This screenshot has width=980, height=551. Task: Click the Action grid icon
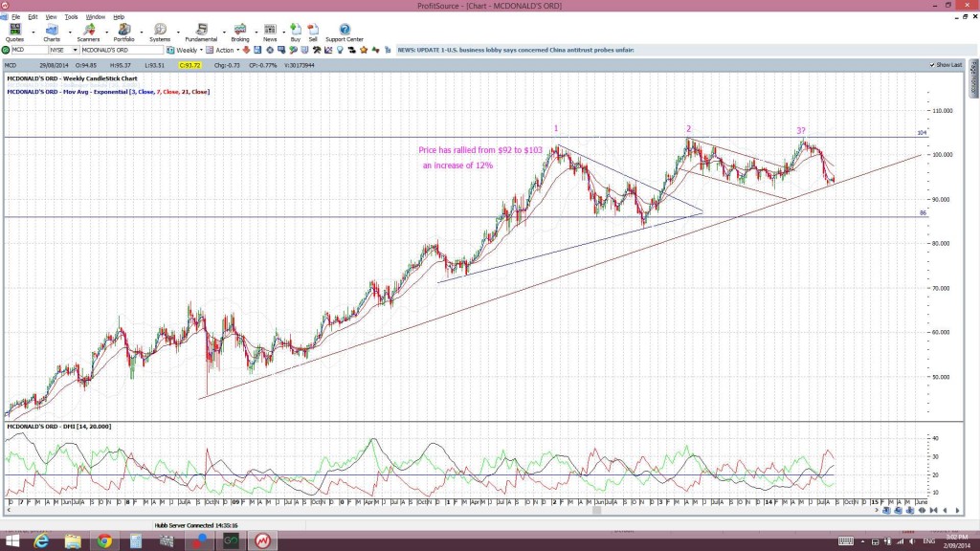pyautogui.click(x=210, y=50)
